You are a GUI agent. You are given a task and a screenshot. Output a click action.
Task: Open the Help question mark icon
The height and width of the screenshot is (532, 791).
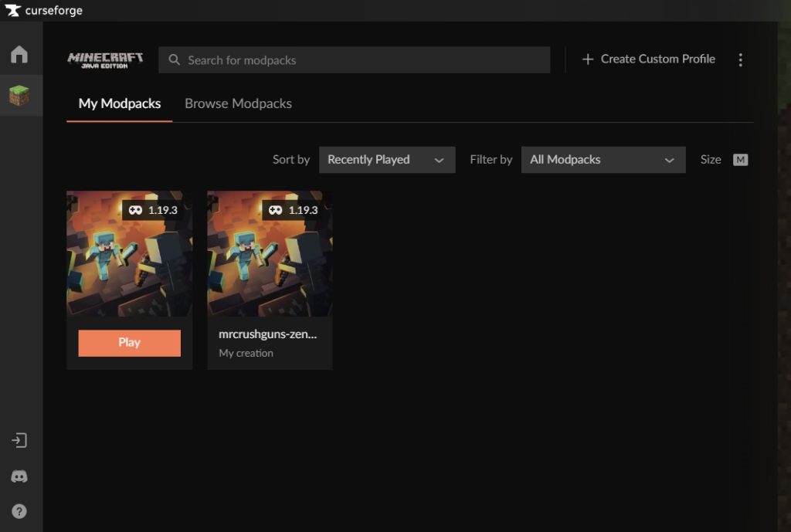tap(19, 511)
